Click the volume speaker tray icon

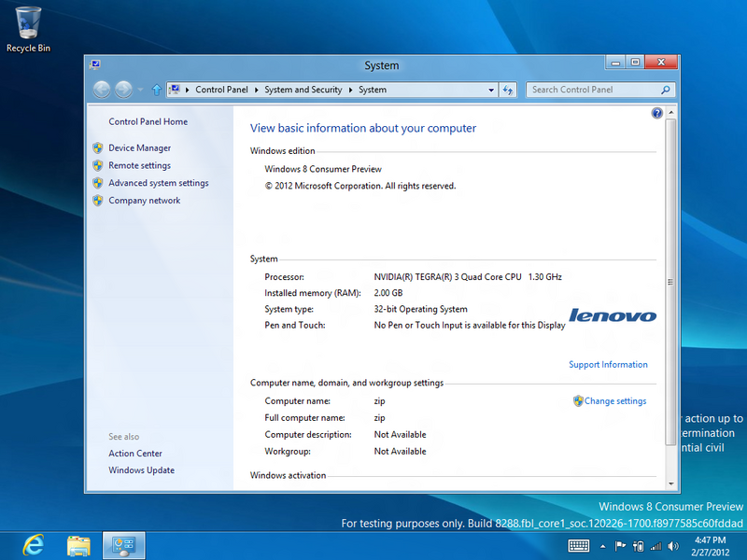click(x=673, y=545)
